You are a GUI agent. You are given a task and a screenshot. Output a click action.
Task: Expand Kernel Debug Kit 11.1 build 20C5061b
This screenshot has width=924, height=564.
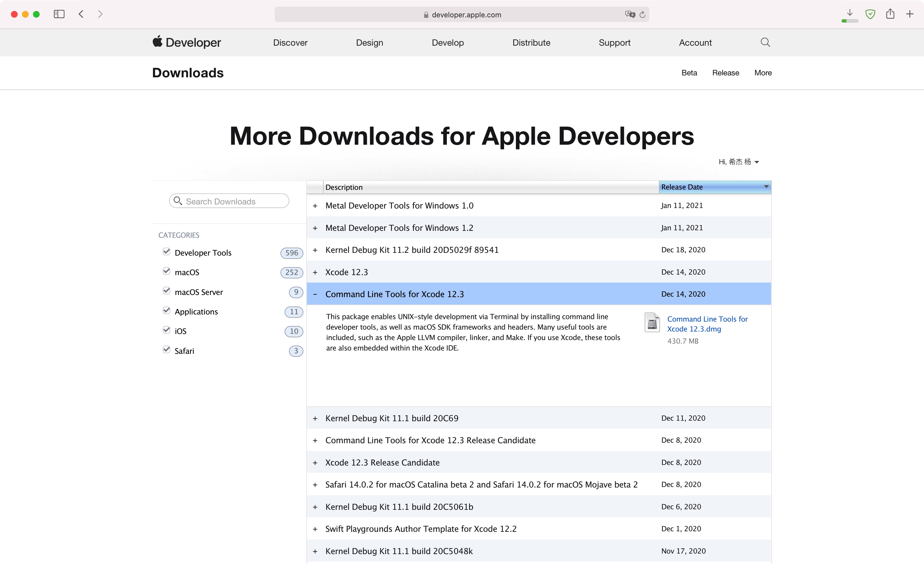[x=315, y=507]
